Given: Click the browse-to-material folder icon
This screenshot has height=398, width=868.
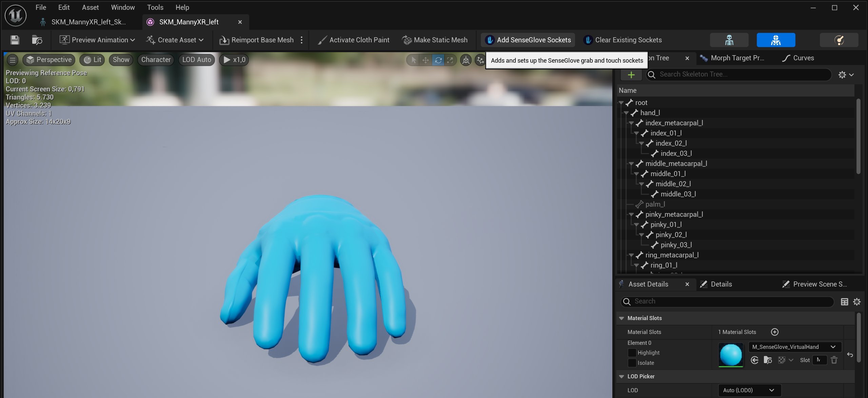Looking at the screenshot, I should [767, 360].
